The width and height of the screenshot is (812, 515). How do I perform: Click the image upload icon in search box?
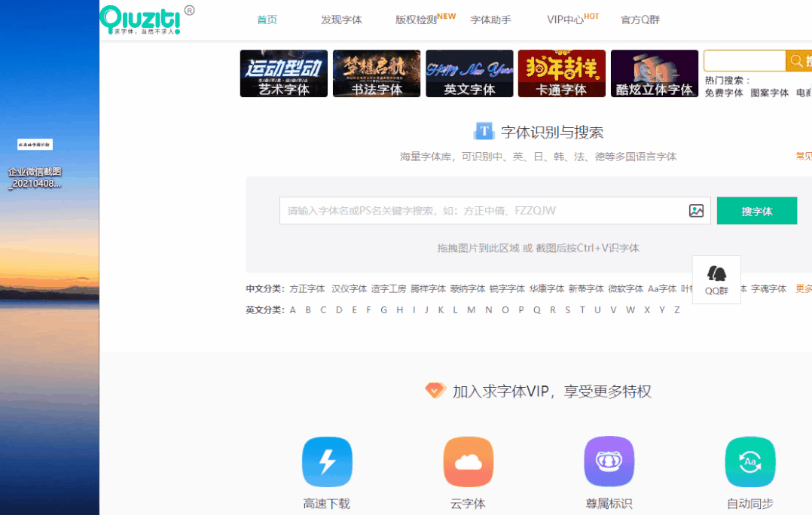(697, 211)
